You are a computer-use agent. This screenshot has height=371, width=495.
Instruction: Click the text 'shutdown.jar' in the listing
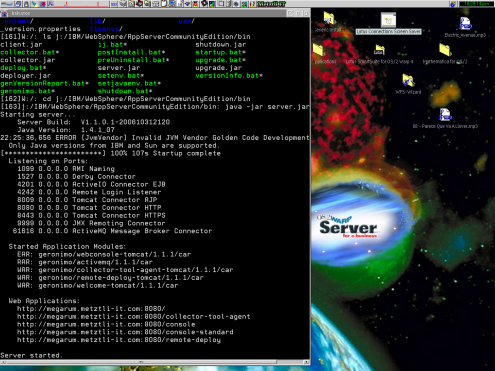tap(221, 44)
